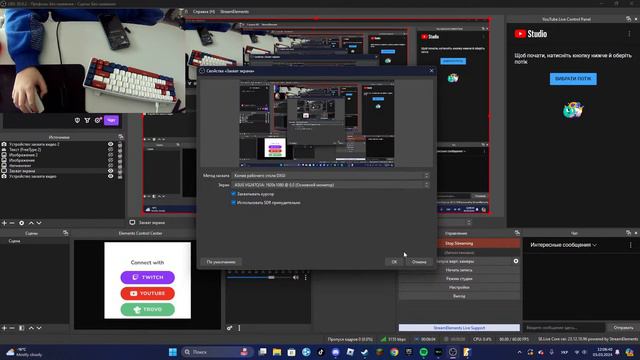Expand 'Интересные сообщения' chat filter dropdown
The height and width of the screenshot is (360, 640).
click(563, 245)
